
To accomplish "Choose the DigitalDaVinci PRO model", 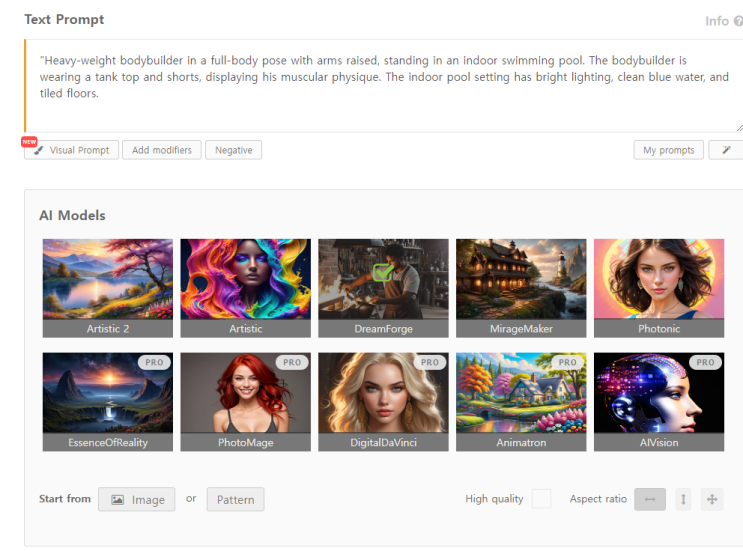I will click(x=383, y=402).
